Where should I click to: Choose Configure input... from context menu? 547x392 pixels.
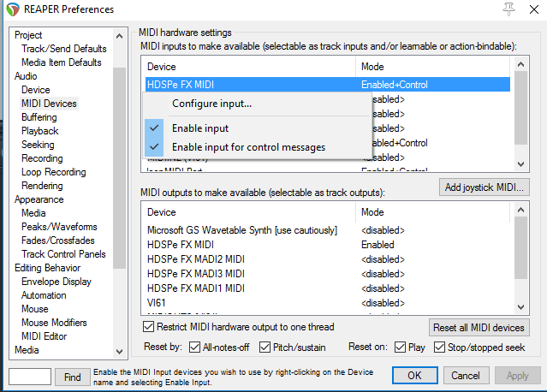(x=211, y=104)
